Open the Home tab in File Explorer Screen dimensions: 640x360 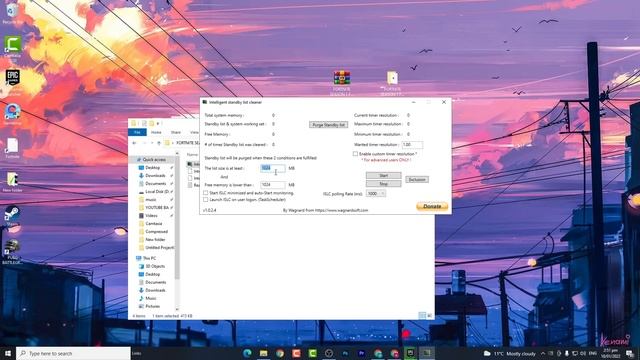coord(156,132)
